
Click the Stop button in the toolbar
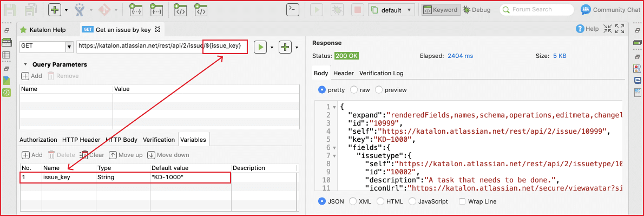[x=358, y=10]
